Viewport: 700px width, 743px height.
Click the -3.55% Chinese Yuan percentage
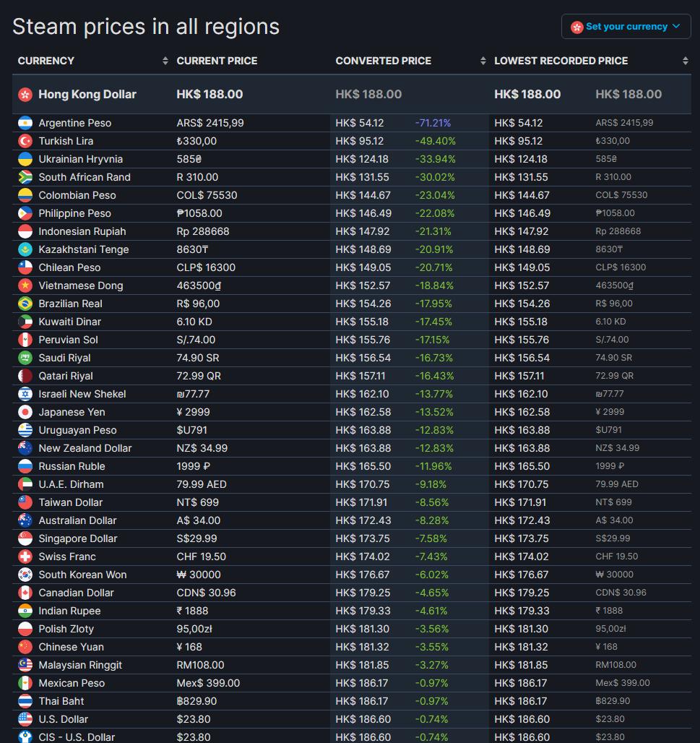click(431, 647)
